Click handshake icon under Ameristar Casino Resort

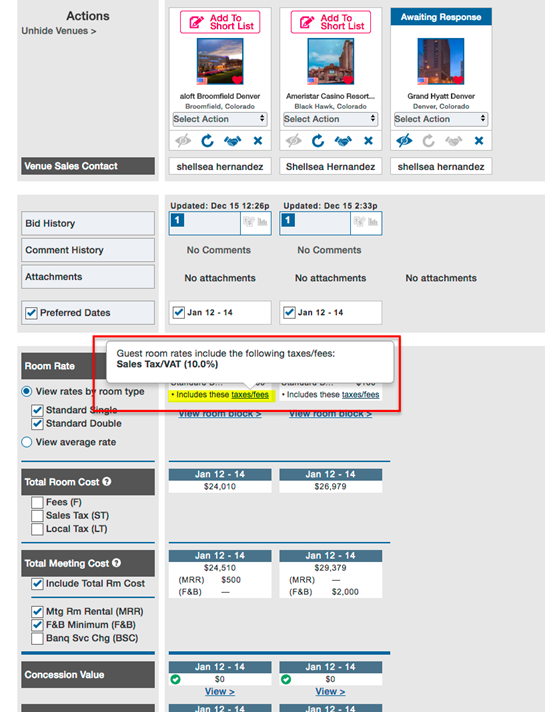[x=343, y=141]
